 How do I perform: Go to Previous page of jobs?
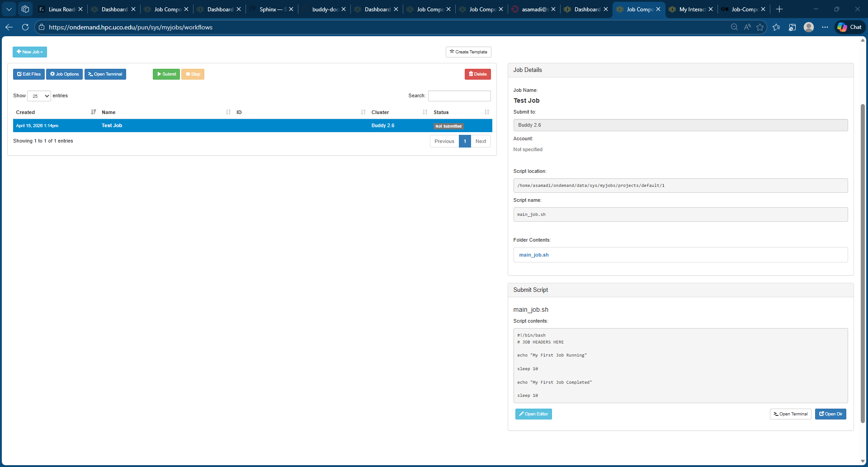pos(444,141)
